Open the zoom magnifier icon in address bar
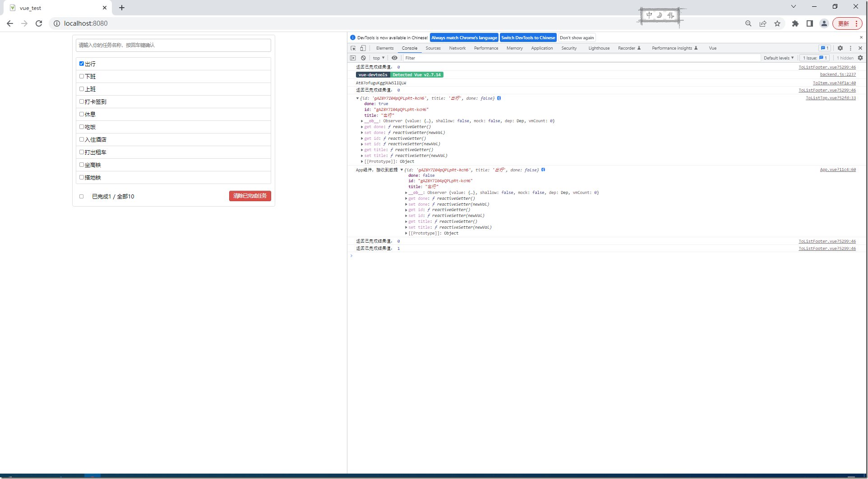The width and height of the screenshot is (868, 479). point(748,23)
